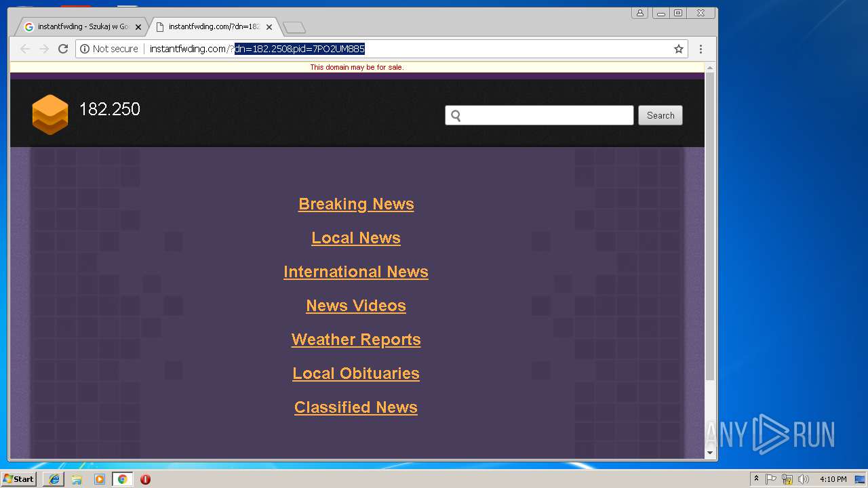This screenshot has width=868, height=488.
Task: Open the News Videos link
Action: tap(356, 306)
